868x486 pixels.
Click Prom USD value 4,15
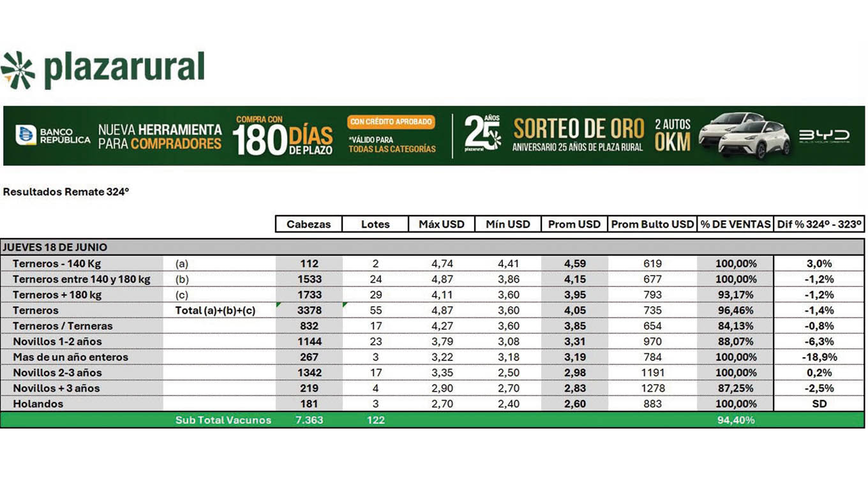point(574,279)
